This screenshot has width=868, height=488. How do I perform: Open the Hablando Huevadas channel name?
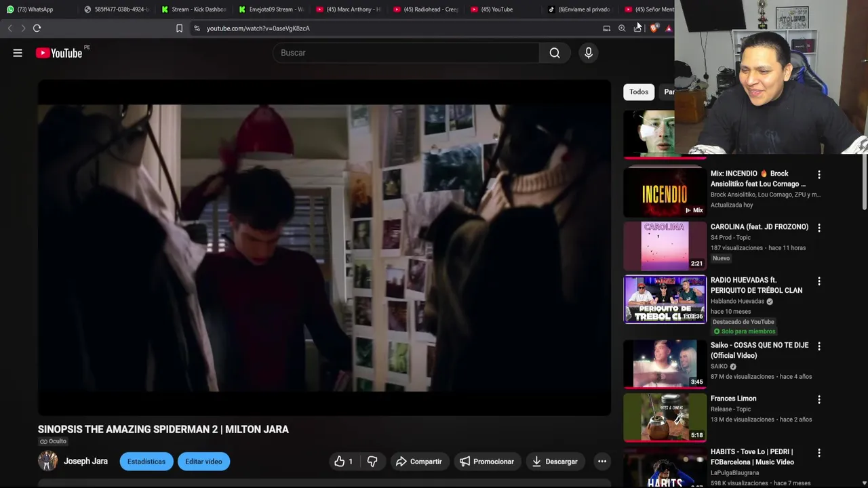737,301
